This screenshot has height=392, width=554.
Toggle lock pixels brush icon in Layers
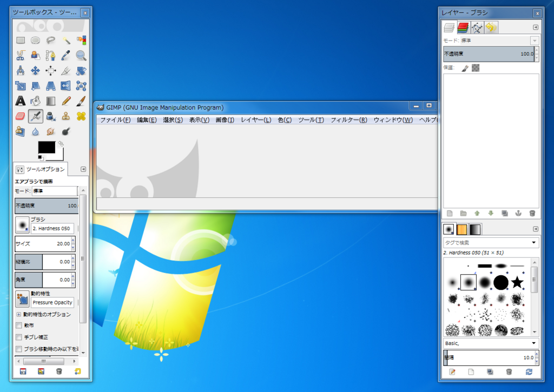[465, 68]
